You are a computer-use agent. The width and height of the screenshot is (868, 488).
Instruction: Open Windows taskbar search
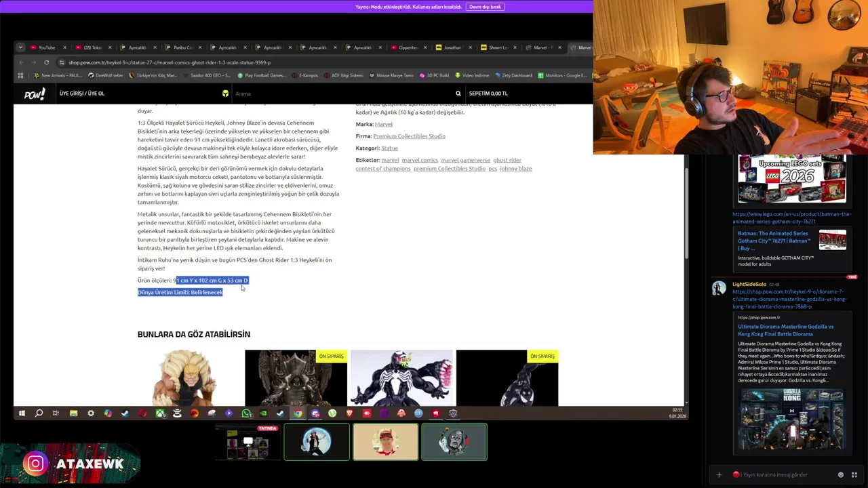(x=39, y=413)
